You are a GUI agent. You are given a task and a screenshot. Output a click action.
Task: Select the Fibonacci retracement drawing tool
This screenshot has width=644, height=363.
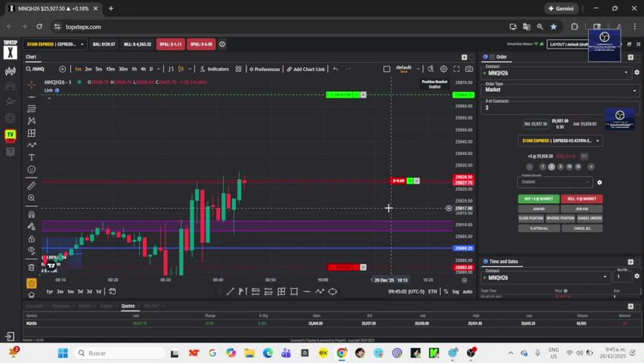click(x=31, y=109)
